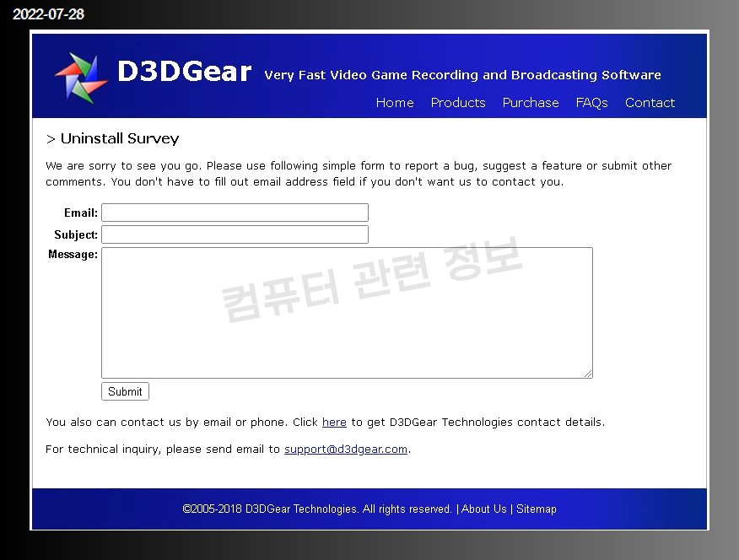Click the 'Very Fast Video Game Recording' tagline

click(462, 75)
